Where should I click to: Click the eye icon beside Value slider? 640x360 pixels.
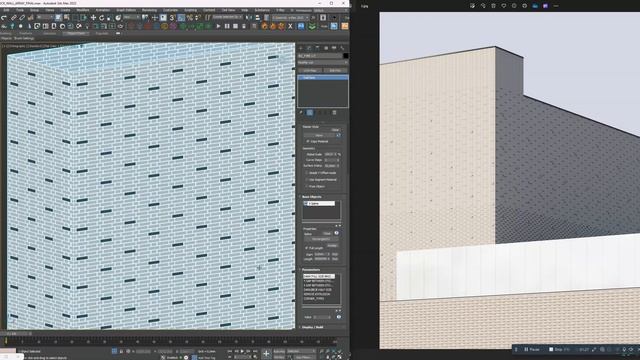click(339, 317)
